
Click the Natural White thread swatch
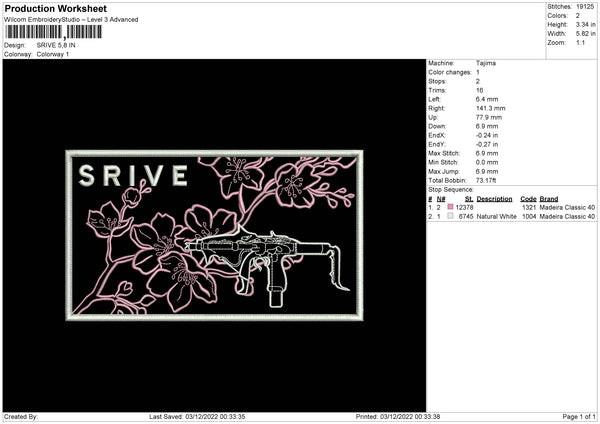(x=450, y=216)
